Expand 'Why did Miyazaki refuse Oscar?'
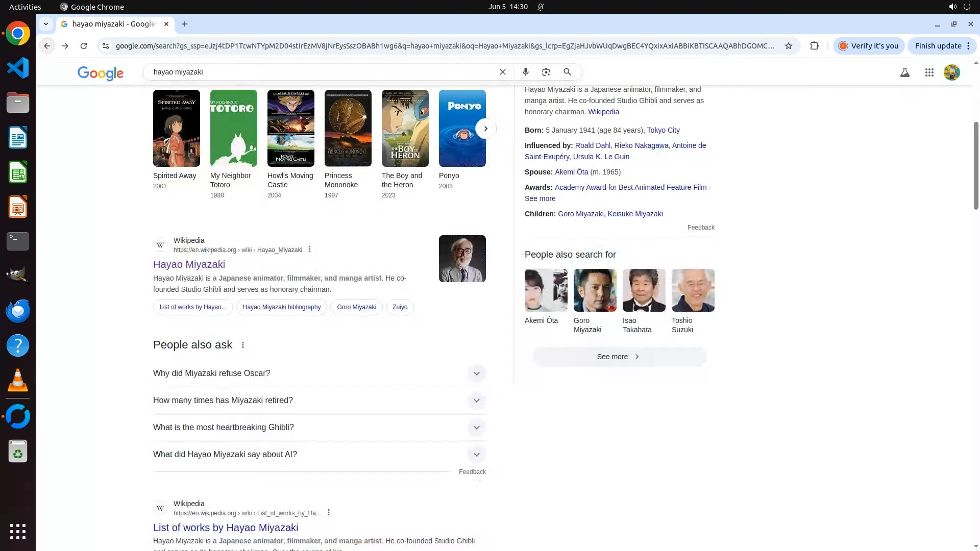The image size is (980, 551). 476,373
